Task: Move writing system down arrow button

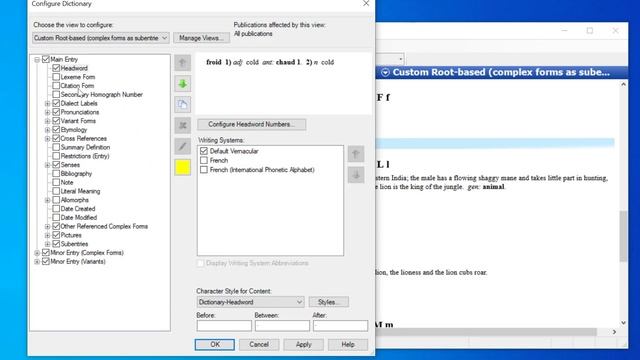Action: click(x=356, y=175)
